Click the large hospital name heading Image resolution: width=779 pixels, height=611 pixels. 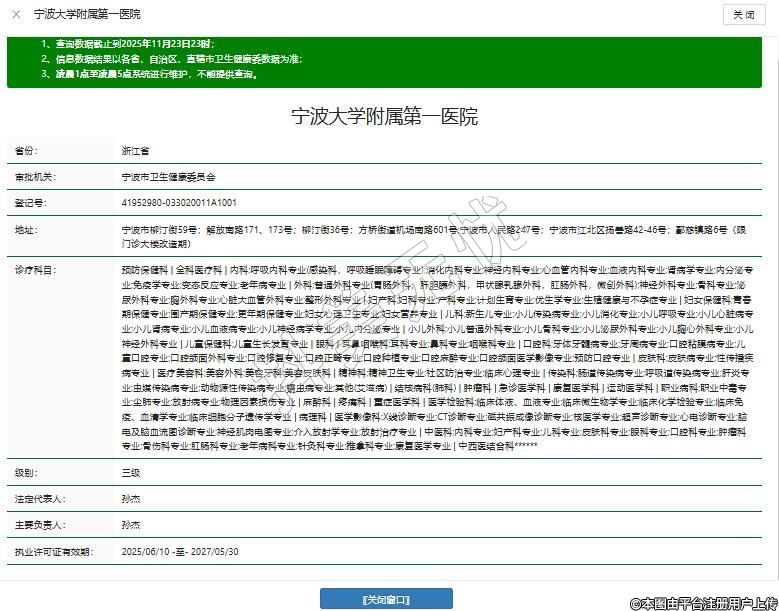click(x=385, y=116)
